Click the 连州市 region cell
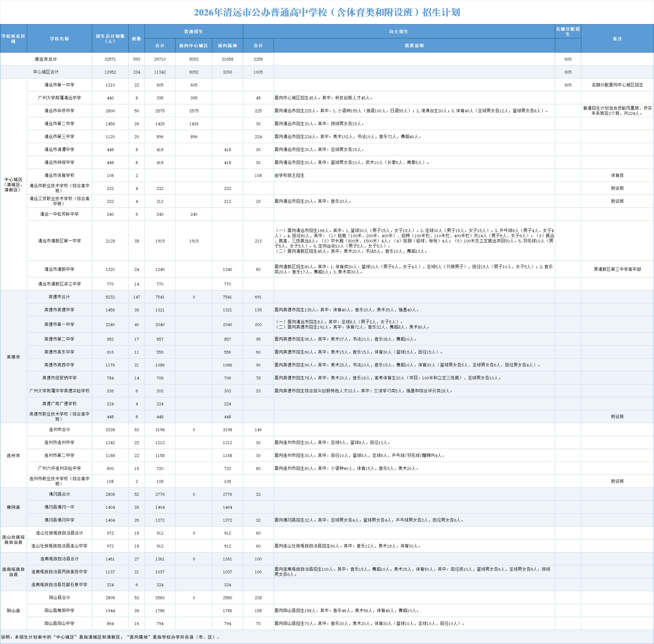Viewport: 654px width, 644px height. click(x=13, y=455)
